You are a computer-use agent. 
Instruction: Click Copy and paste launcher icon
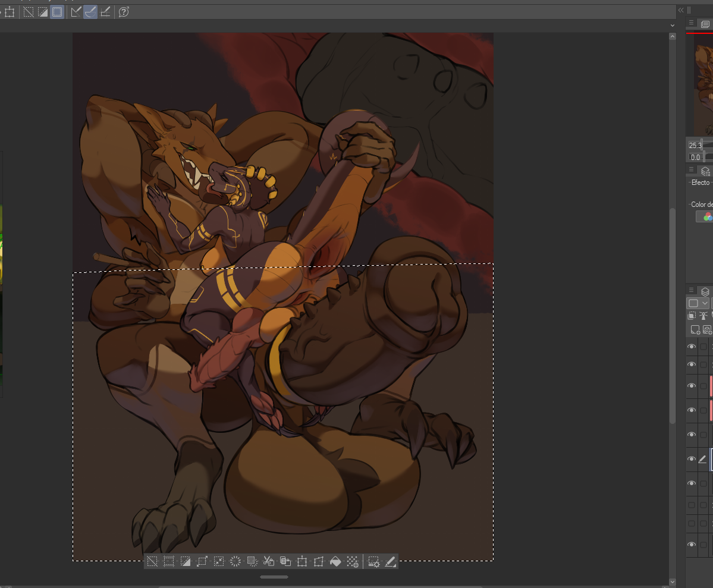click(285, 562)
